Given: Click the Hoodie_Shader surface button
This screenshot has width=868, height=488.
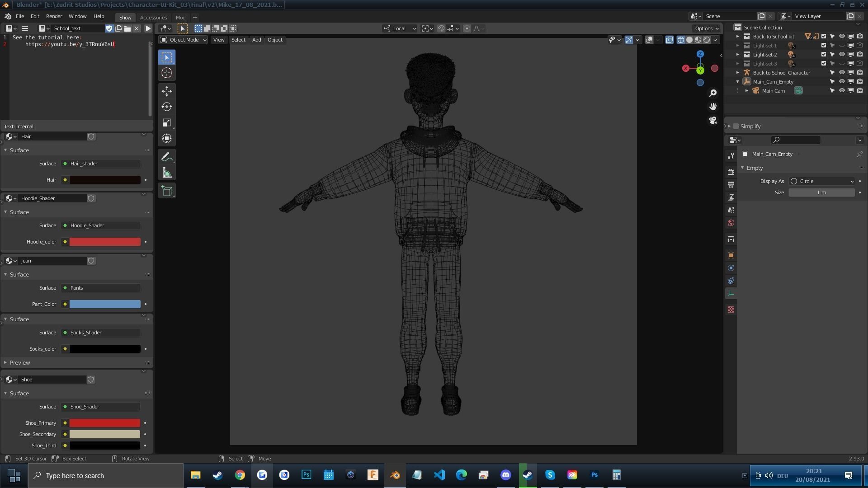Looking at the screenshot, I should 101,225.
